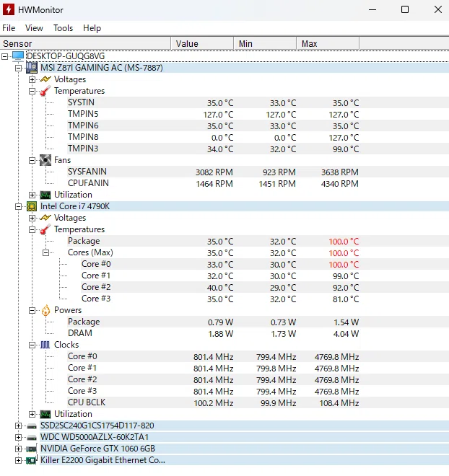Screen dimensions: 449x476
Task: Collapse the MSI Z87I GAMING AC node
Action: click(19, 68)
